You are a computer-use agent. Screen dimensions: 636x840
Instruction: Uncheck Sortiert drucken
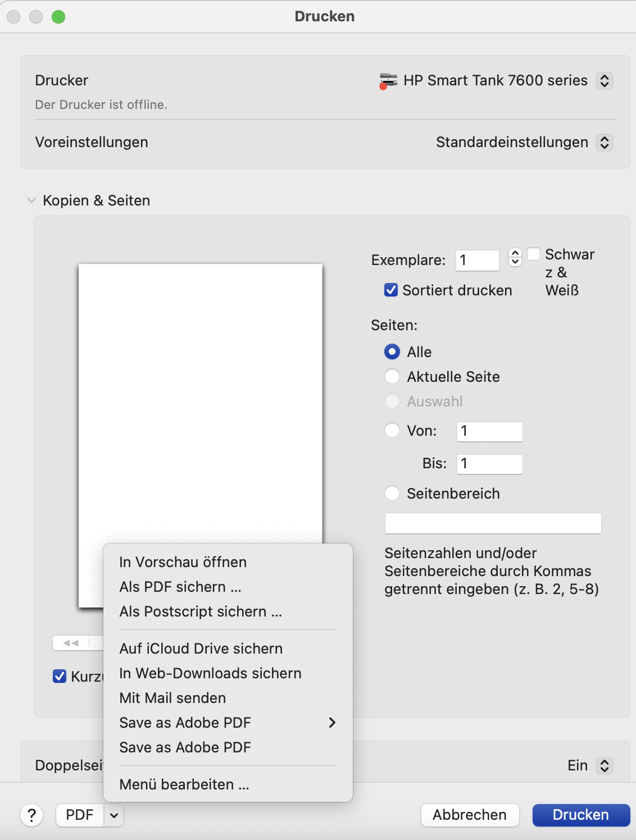pos(390,290)
